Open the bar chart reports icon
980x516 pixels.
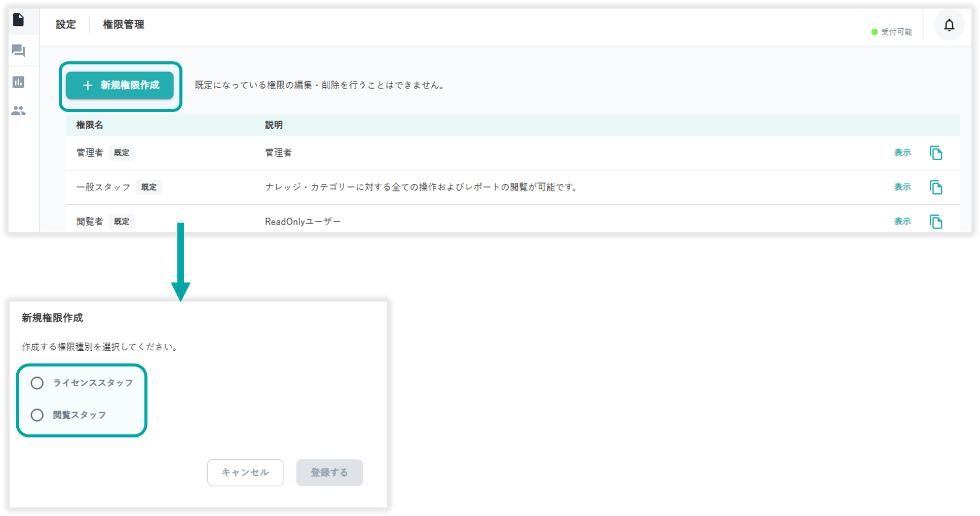tap(19, 82)
